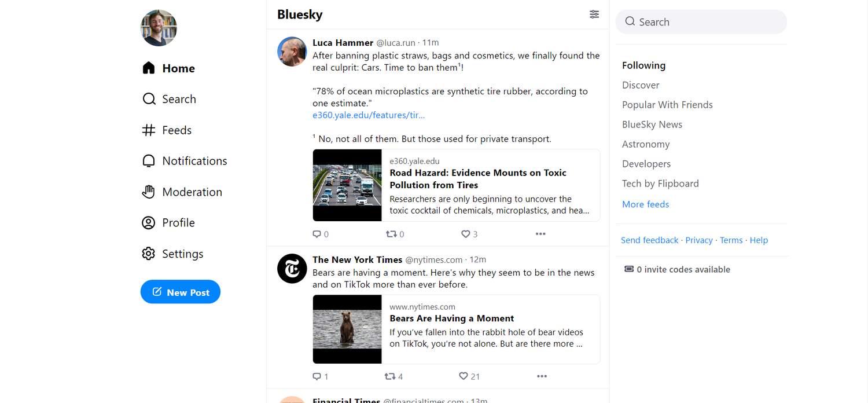Image resolution: width=868 pixels, height=403 pixels.
Task: Repost the New York Times bear post
Action: (389, 376)
